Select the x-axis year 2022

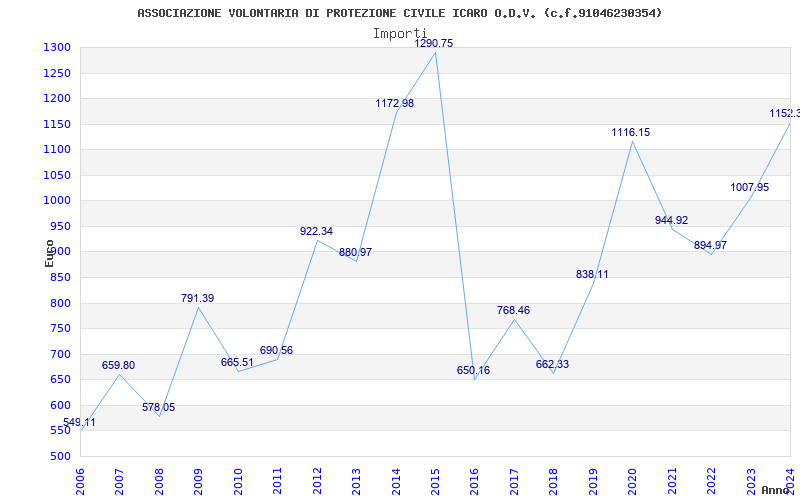(x=711, y=481)
